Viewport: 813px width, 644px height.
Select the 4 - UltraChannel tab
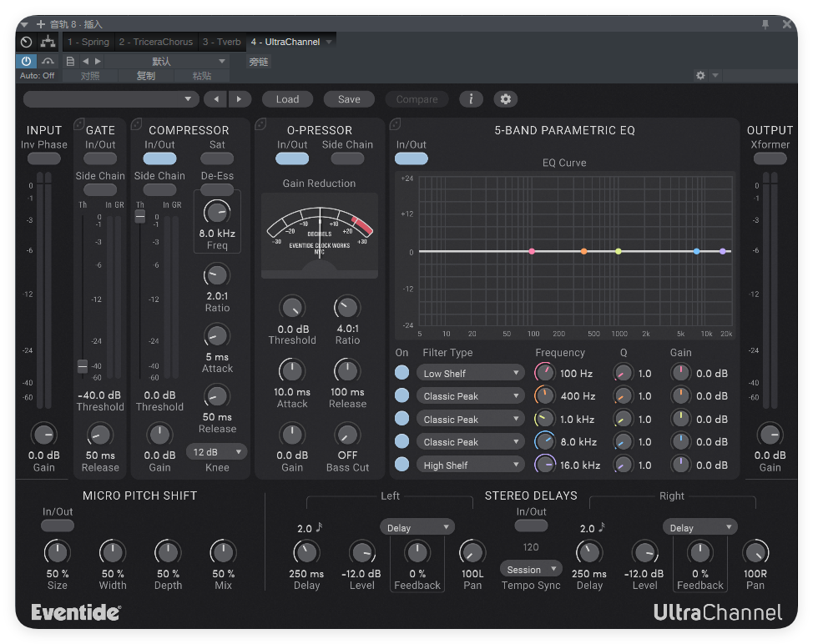[285, 42]
